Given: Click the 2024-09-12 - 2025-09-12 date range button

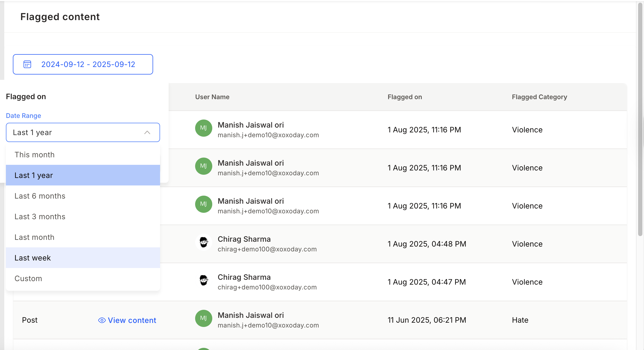Looking at the screenshot, I should point(83,64).
